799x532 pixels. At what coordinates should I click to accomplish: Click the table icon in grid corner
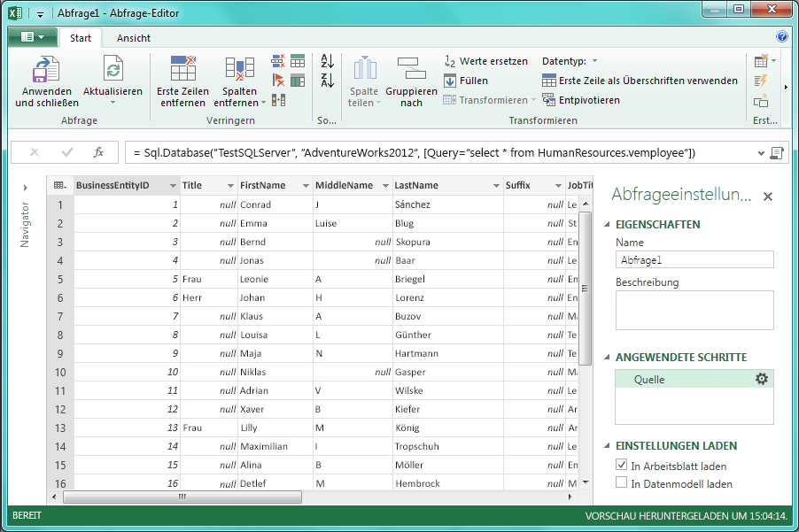coord(59,185)
